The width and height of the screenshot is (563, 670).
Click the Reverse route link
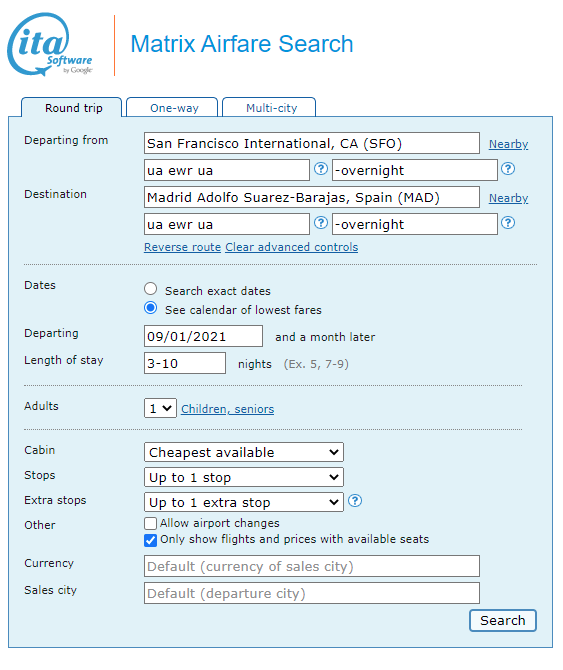[x=182, y=247]
